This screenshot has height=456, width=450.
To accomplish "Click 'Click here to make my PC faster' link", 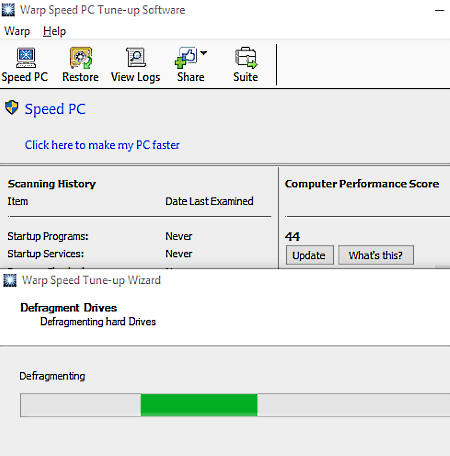I will (102, 145).
